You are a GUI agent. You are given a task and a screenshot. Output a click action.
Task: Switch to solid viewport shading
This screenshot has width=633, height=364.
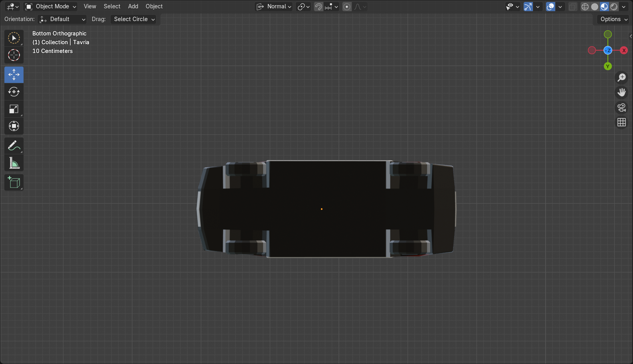click(595, 6)
